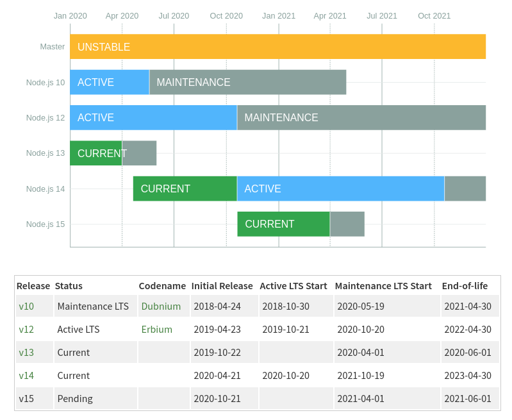Click end-of-life date 2021-04-30
This screenshot has width=512, height=420.
click(x=468, y=307)
